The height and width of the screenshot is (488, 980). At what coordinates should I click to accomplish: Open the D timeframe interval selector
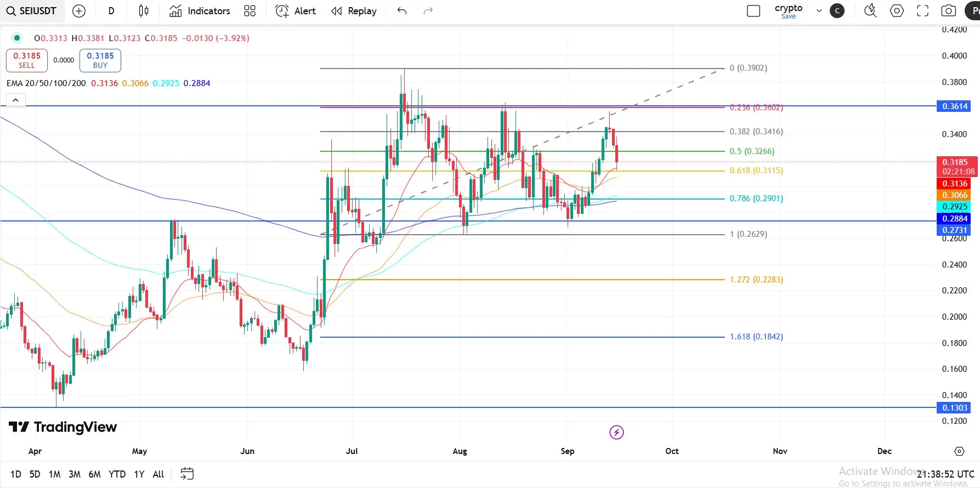click(x=111, y=11)
